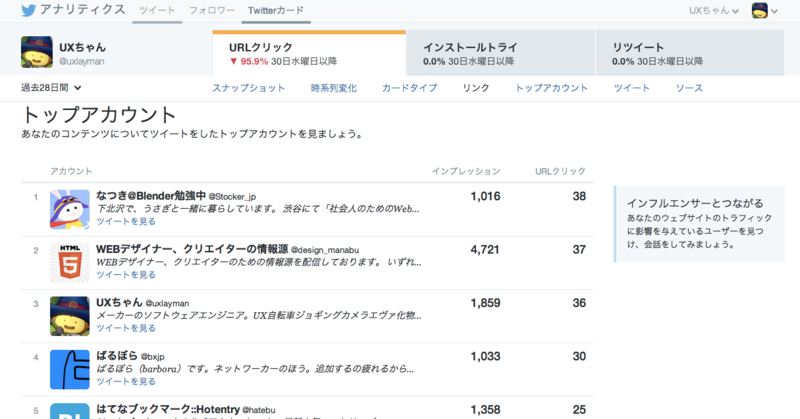The width and height of the screenshot is (800, 419).
Task: Click the インプレッション column header
Action: point(466,171)
